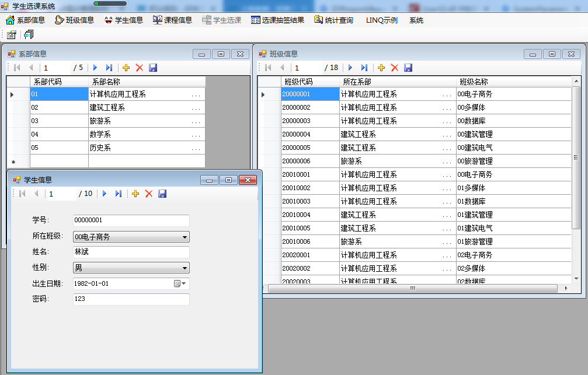The image size is (588, 375).
Task: Expand the 性别 dropdown
Action: coord(185,268)
